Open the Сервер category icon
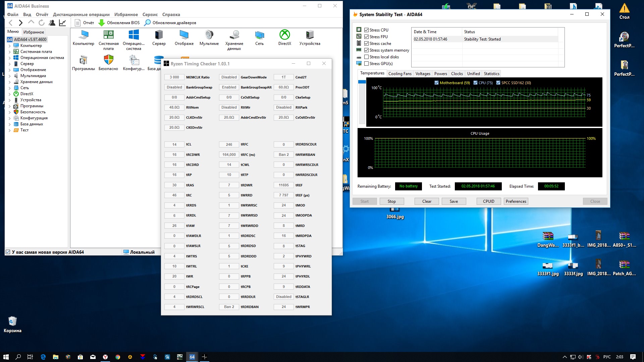 (x=159, y=35)
